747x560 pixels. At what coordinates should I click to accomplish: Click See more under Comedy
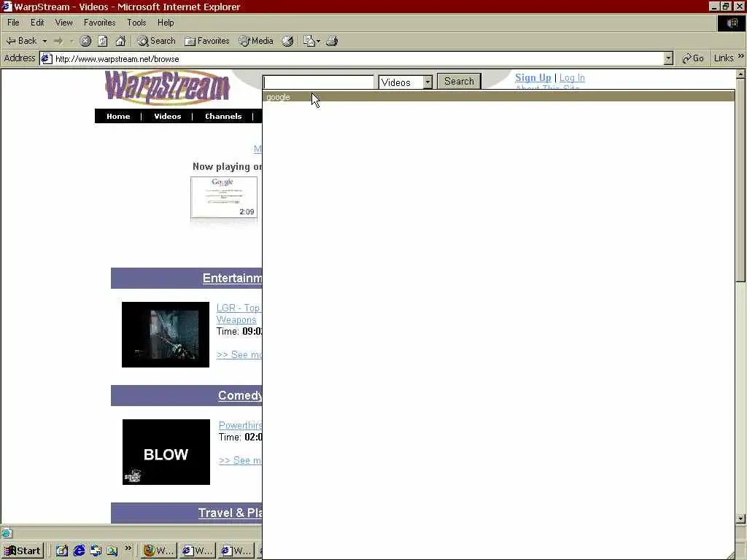[x=239, y=461]
